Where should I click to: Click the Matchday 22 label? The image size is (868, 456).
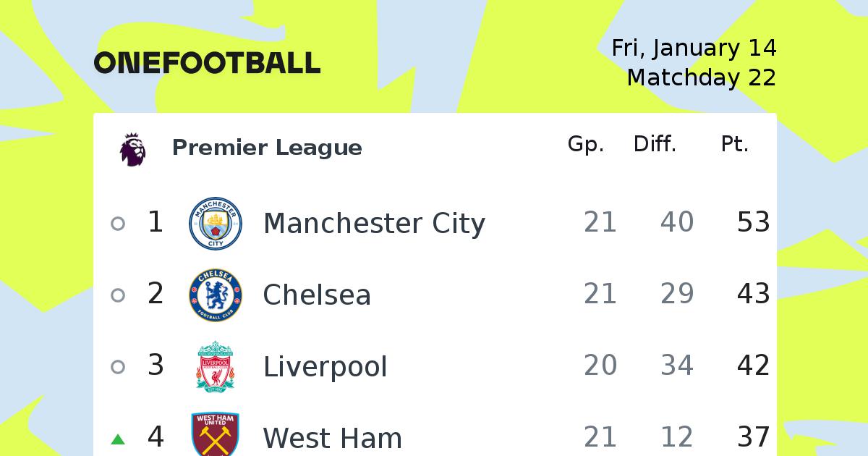point(702,77)
